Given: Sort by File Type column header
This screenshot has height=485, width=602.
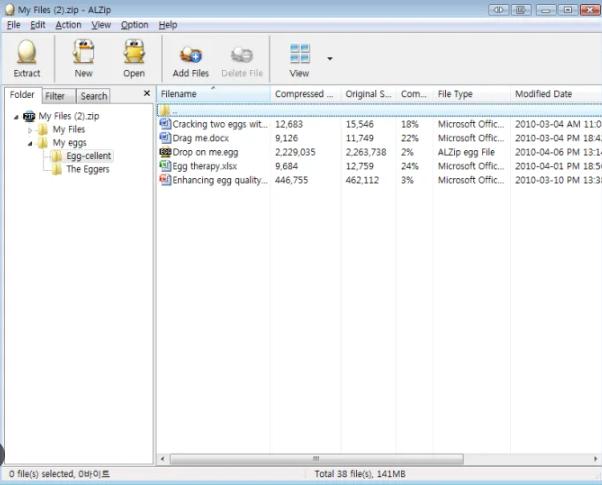Looking at the screenshot, I should pyautogui.click(x=471, y=94).
